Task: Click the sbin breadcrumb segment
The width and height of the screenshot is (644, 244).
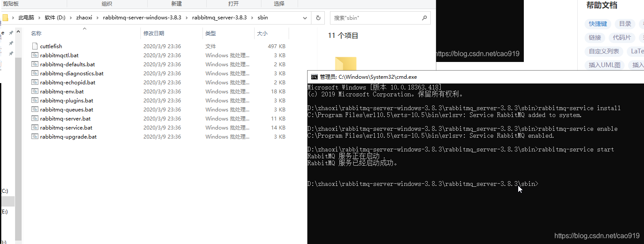Action: [263, 18]
